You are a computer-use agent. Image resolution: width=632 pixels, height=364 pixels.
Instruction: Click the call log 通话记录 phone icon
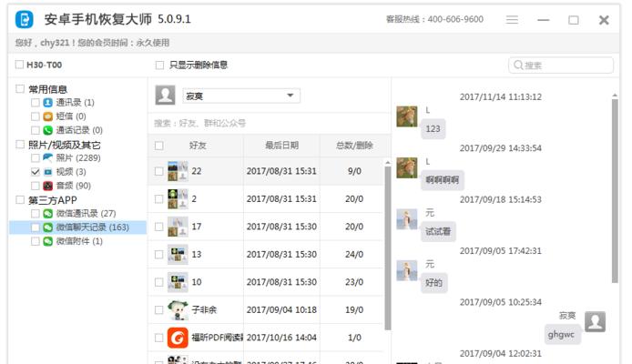47,130
